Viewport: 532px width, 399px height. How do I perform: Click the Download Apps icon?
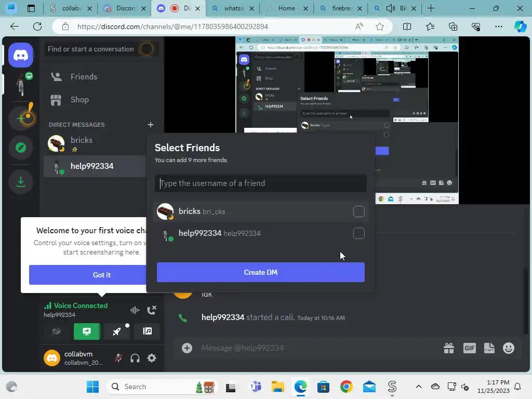coord(21,181)
